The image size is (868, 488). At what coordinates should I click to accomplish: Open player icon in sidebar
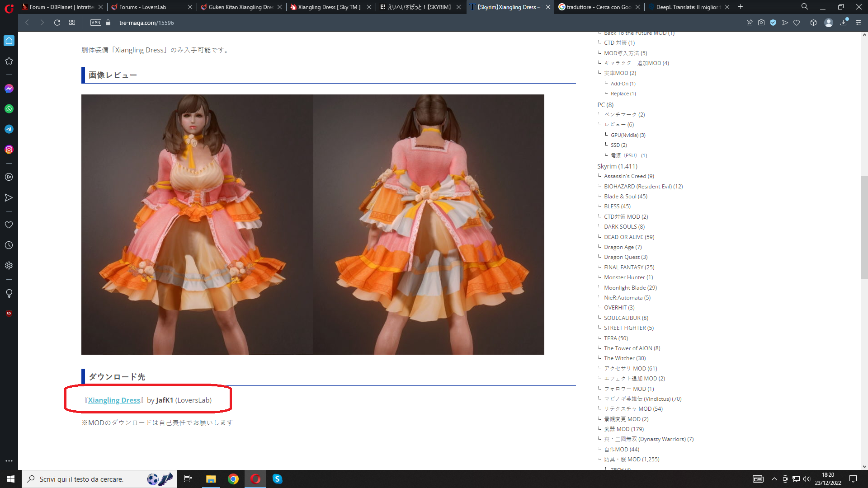coord(9,177)
